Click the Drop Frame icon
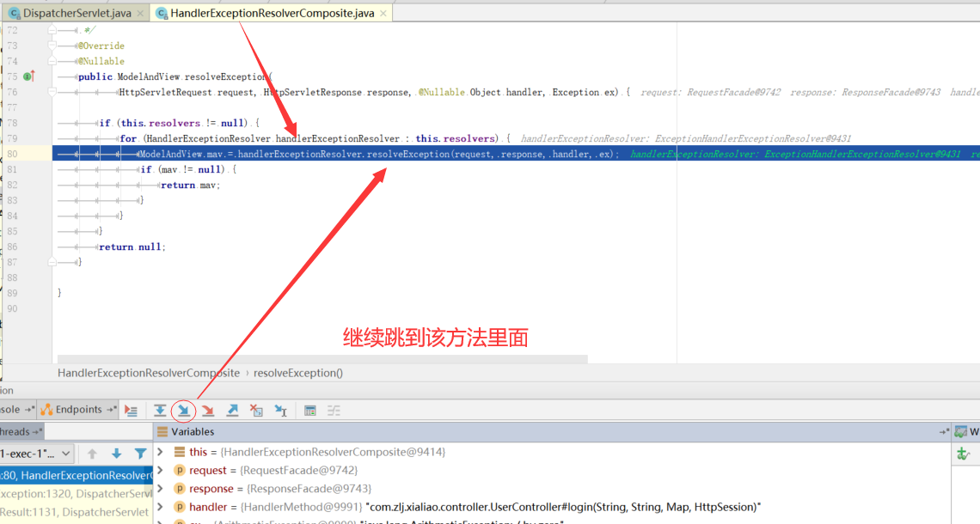 256,411
